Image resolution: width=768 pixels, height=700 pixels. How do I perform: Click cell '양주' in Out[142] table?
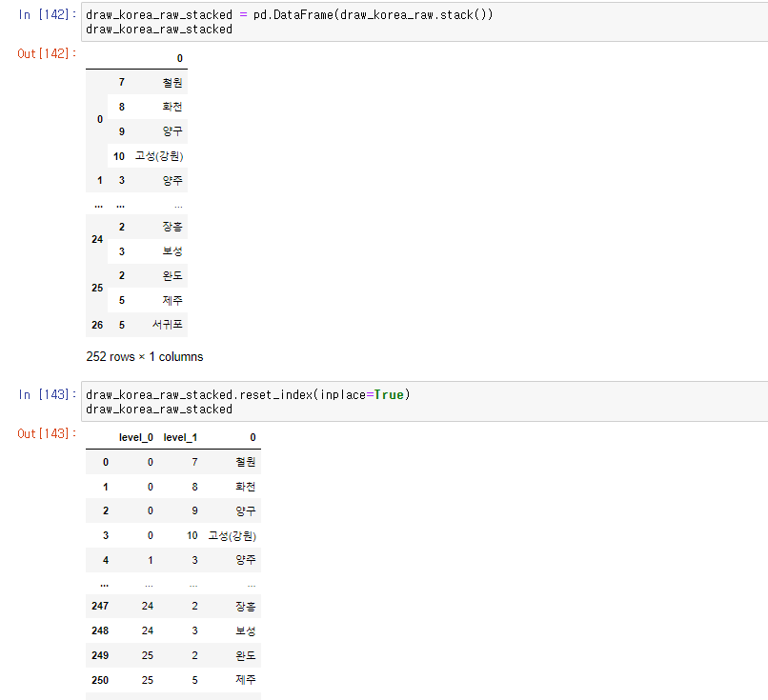[x=172, y=181]
